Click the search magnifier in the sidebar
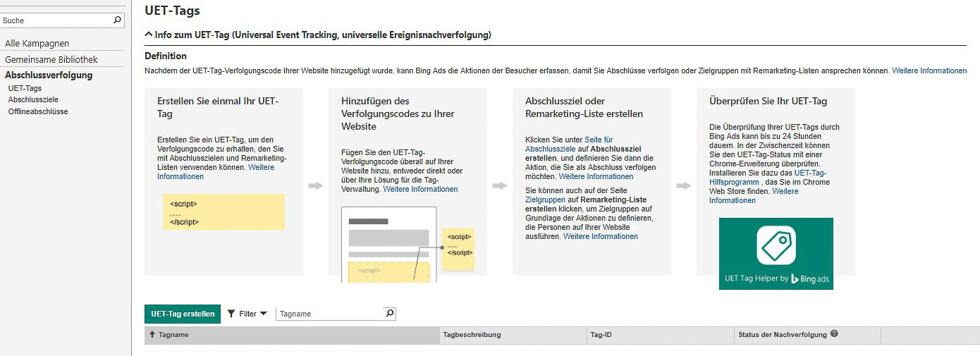 pos(118,20)
